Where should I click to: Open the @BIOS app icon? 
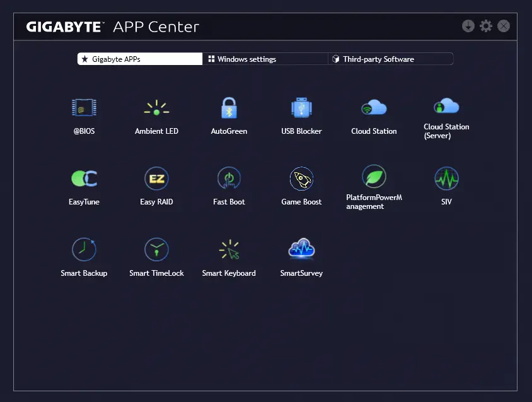tap(84, 108)
